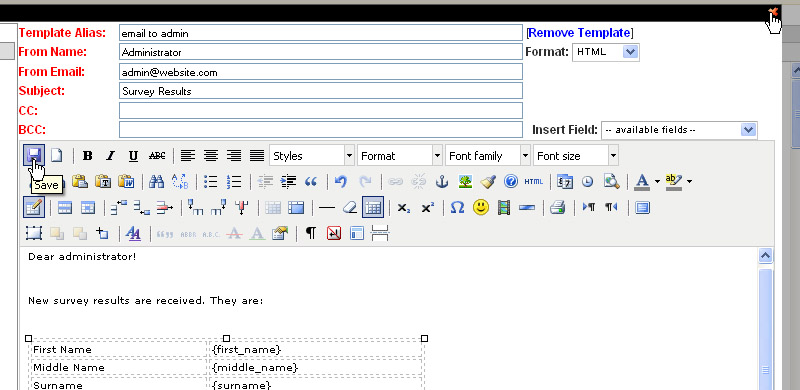
Task: Open the Styles dropdown
Action: click(312, 156)
